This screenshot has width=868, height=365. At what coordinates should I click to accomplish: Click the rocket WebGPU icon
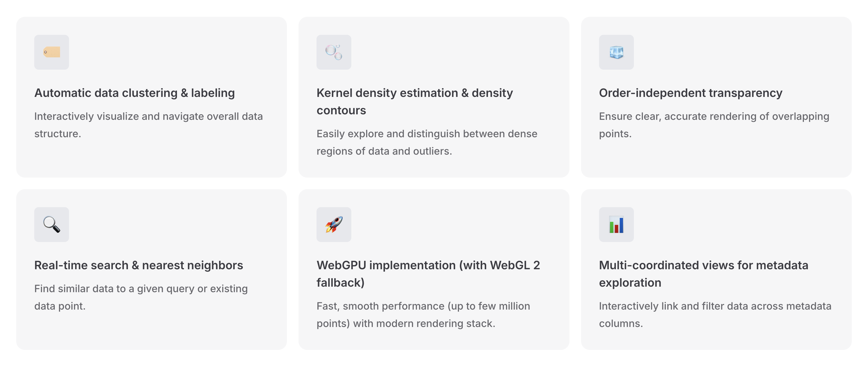click(334, 225)
